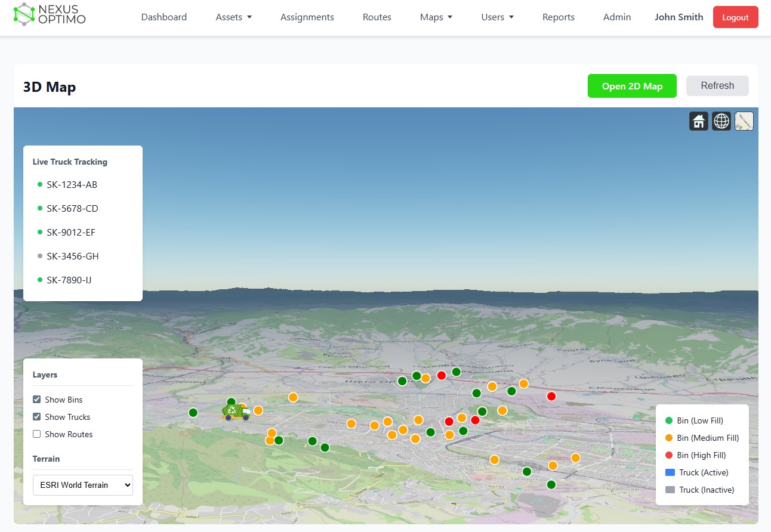Screen dimensions: 771x532
Task: Open the base map imagery picker
Action: click(x=744, y=121)
